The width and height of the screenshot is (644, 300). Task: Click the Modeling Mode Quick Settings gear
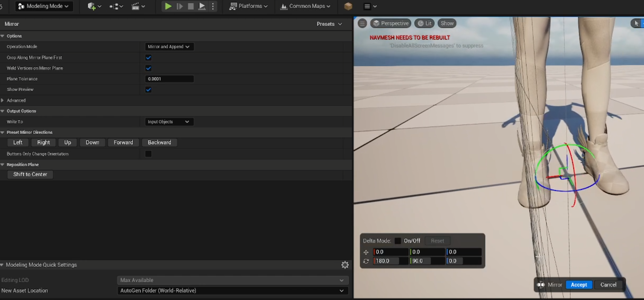[345, 265]
